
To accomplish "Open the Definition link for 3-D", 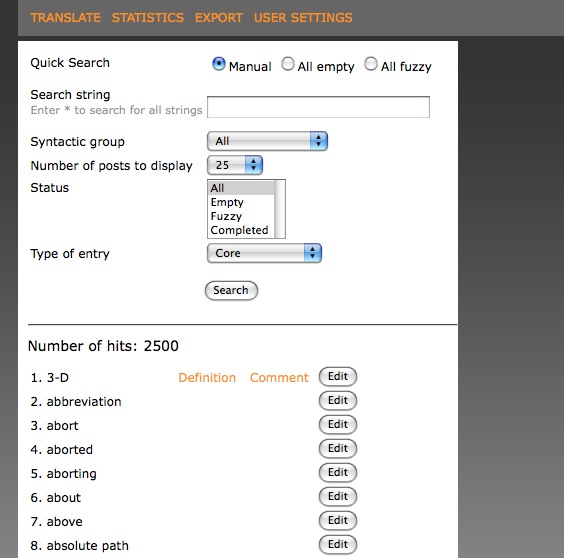I will click(x=207, y=378).
